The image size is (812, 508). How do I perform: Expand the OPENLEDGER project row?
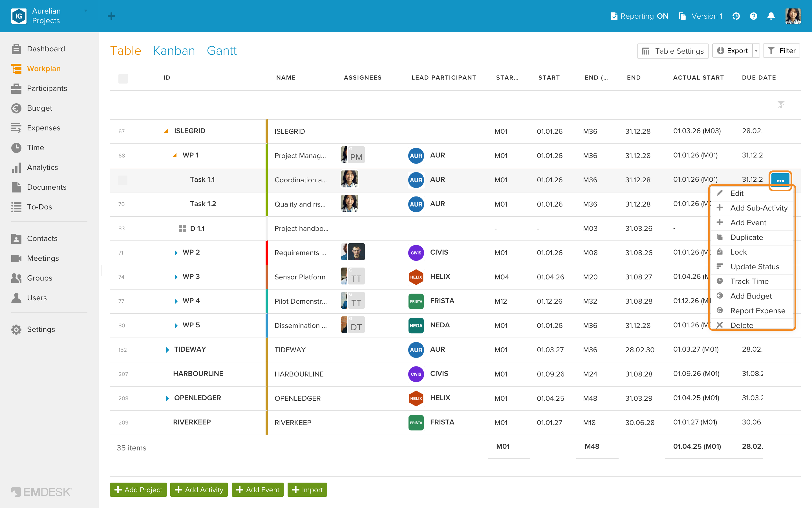tap(167, 398)
